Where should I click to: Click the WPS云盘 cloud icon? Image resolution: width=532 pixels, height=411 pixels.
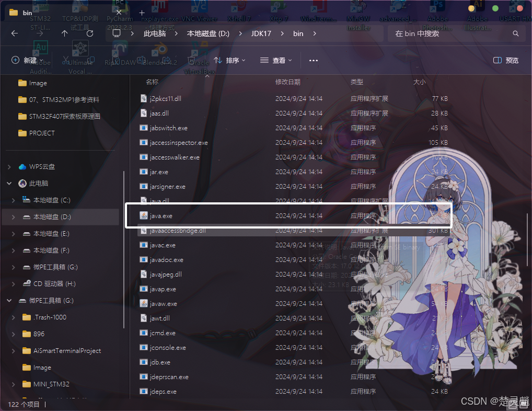(x=22, y=167)
